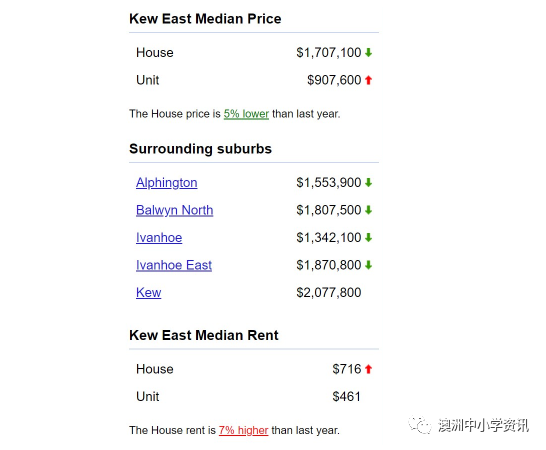The image size is (546, 450).
Task: Open the Balwyn North suburb link
Action: tap(174, 210)
